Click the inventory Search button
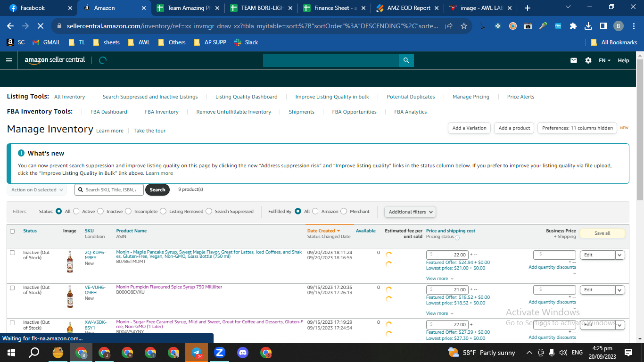Screen dimensions: 644x362 point(157,190)
